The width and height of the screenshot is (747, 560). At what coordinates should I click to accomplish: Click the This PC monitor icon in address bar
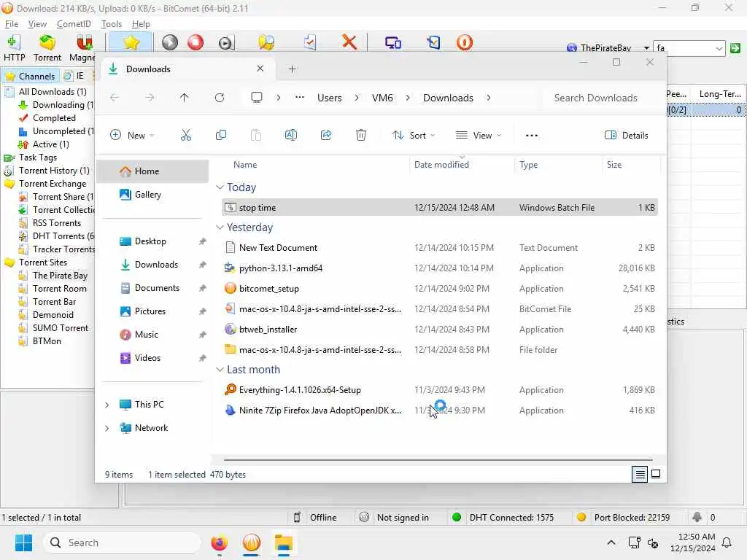click(x=257, y=98)
